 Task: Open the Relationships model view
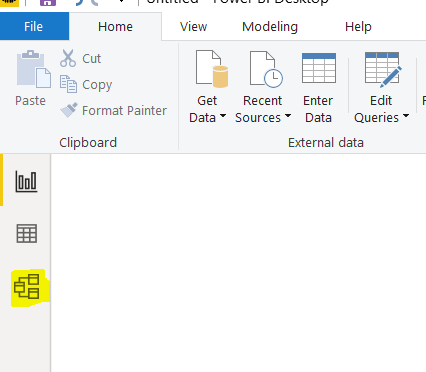pyautogui.click(x=27, y=286)
